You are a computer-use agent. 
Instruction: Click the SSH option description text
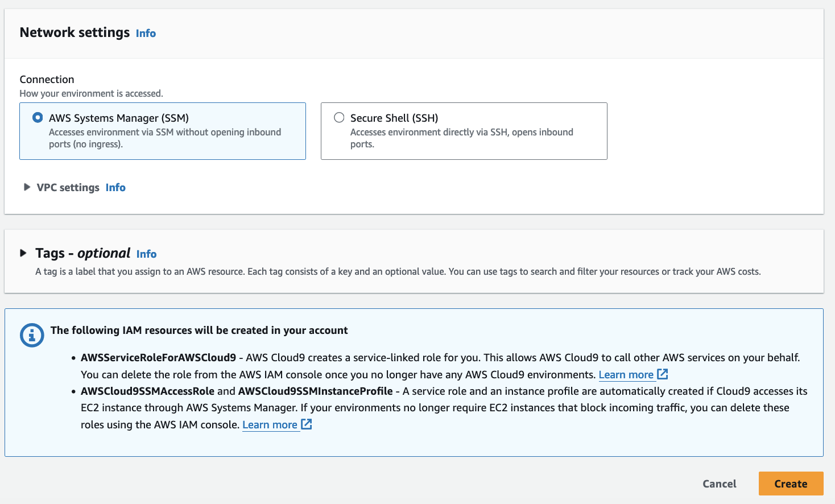point(462,138)
